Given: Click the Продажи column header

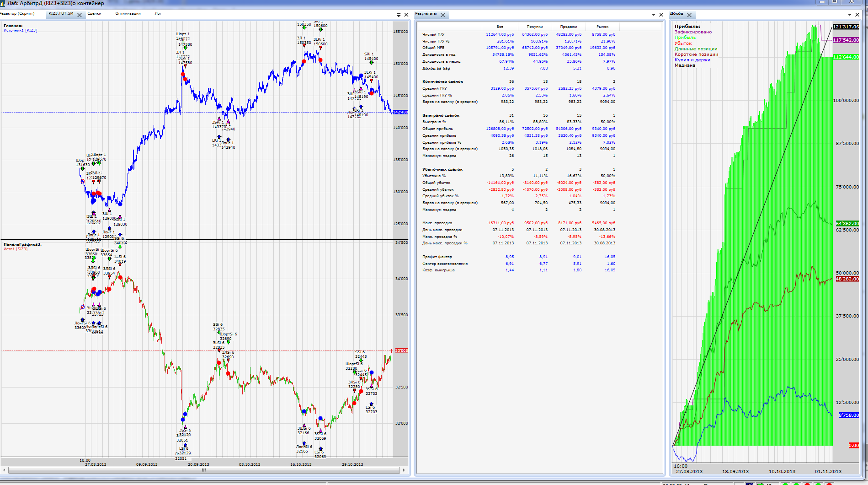Looking at the screenshot, I should click(x=569, y=27).
